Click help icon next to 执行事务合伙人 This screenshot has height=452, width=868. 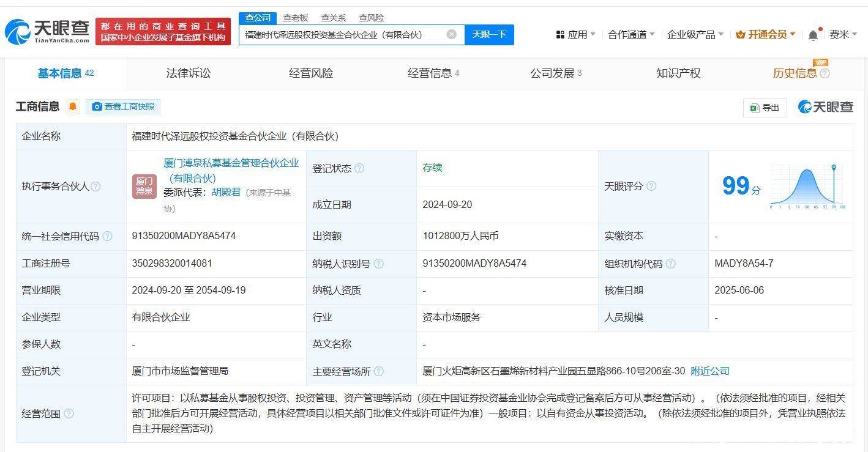click(95, 187)
